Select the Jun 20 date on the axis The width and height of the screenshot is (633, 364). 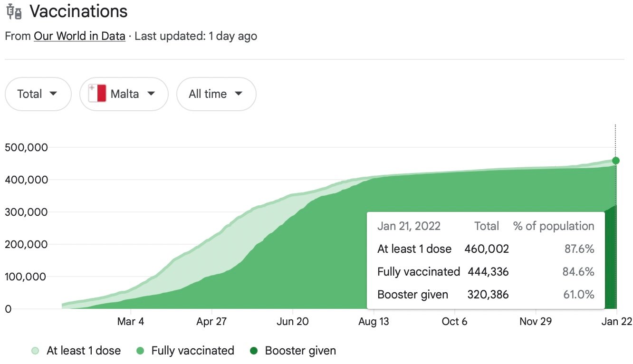[x=292, y=322]
